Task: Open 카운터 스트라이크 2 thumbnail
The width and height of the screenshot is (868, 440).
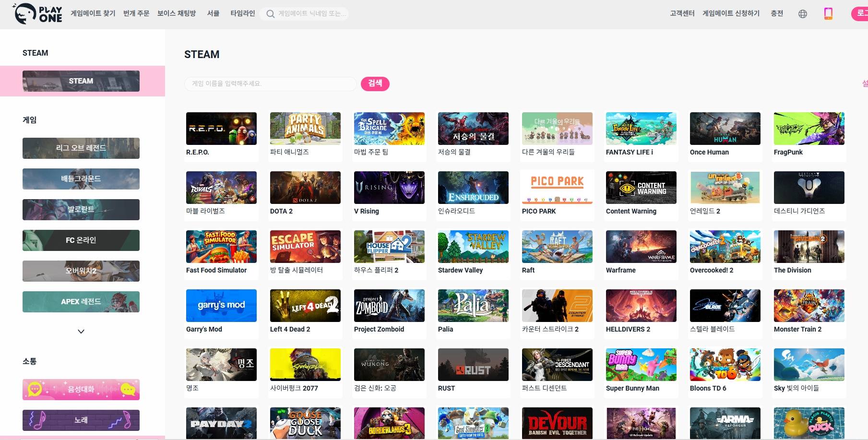Action: coord(557,306)
